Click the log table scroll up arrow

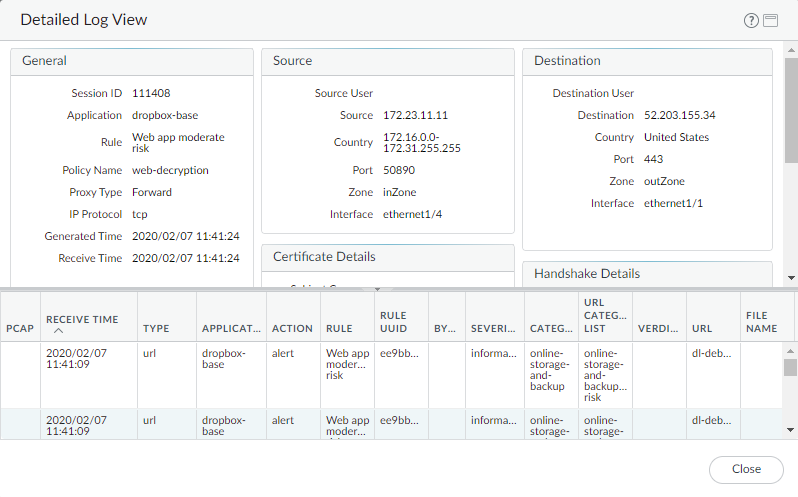pyautogui.click(x=791, y=350)
